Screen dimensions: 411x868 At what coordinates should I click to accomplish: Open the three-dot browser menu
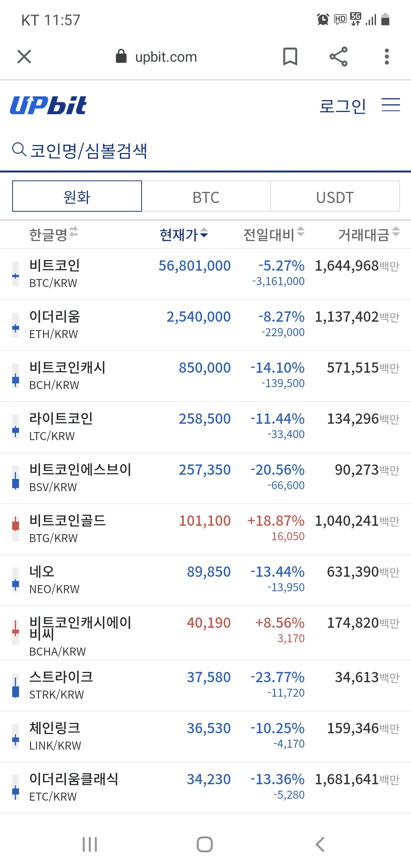pyautogui.click(x=387, y=57)
